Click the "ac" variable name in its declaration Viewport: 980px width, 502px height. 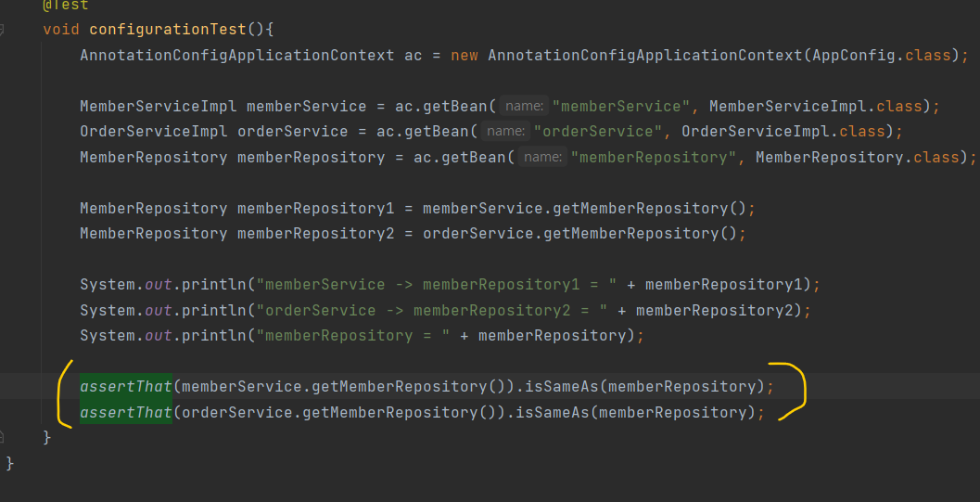coord(414,55)
